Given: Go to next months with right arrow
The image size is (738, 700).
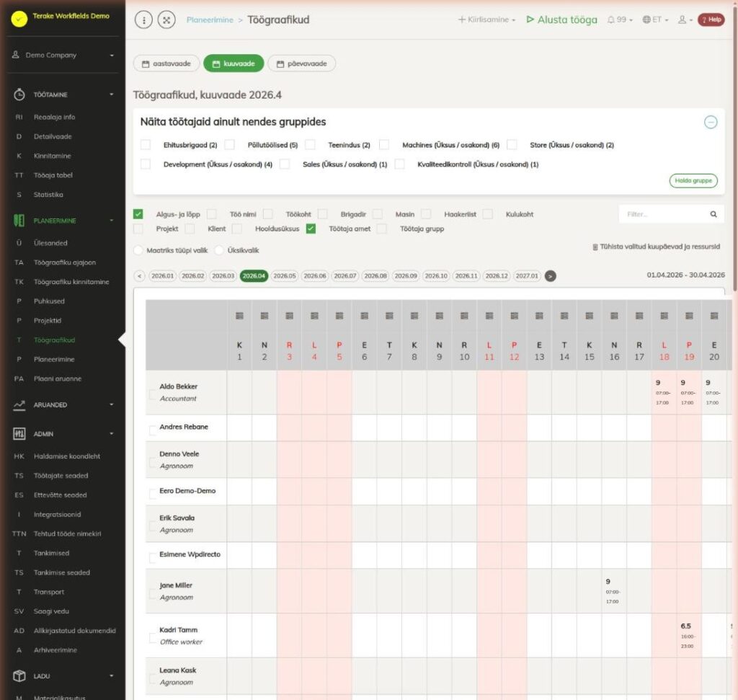Looking at the screenshot, I should click(550, 276).
